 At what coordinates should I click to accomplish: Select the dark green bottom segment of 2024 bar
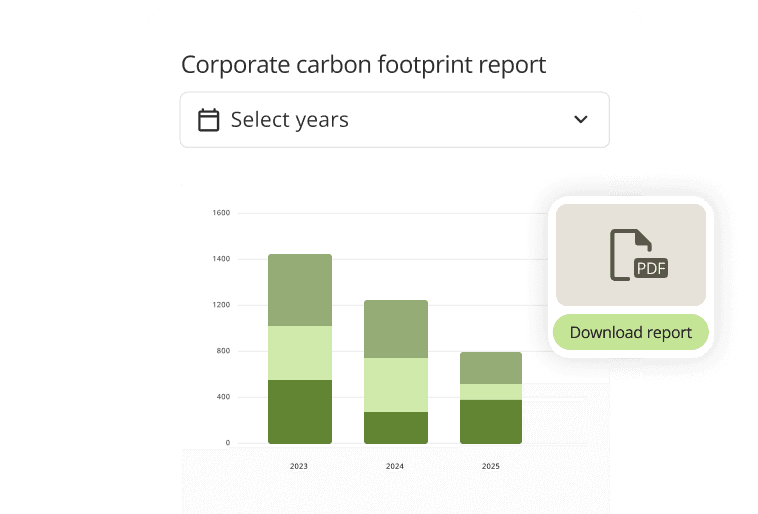pos(396,427)
